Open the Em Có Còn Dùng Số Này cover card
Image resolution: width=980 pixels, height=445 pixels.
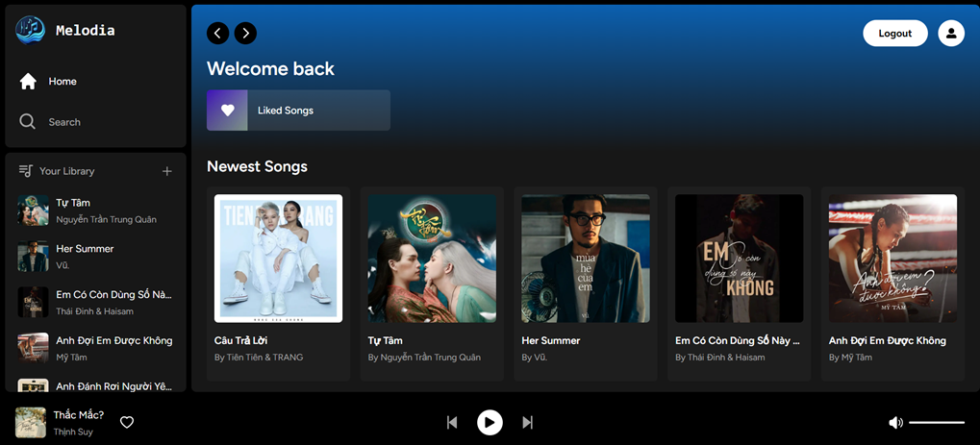click(x=739, y=259)
